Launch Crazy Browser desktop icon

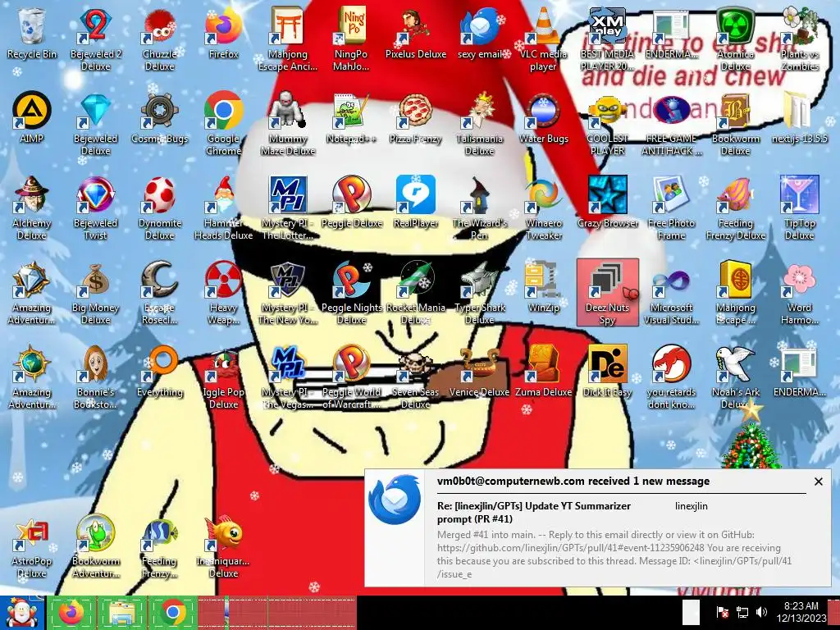[608, 203]
